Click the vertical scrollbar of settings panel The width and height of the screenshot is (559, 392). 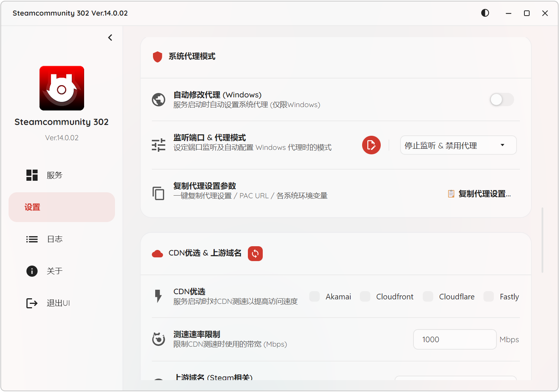(543, 240)
